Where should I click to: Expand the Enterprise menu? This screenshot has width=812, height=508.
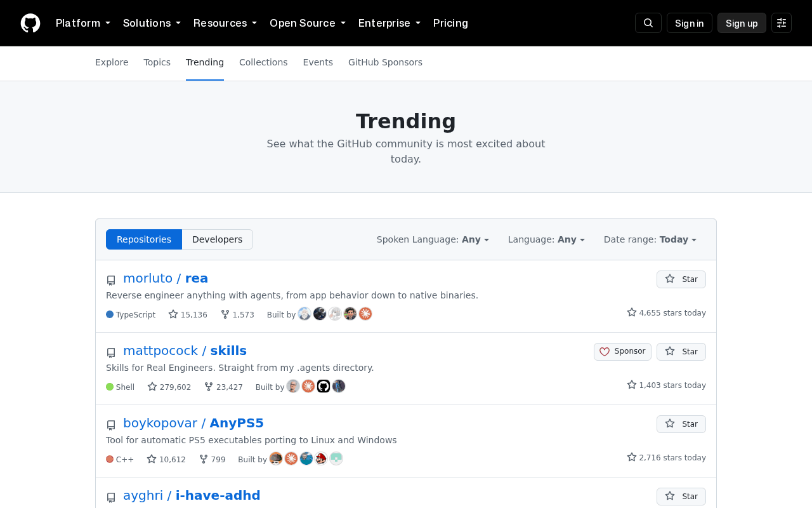(390, 23)
